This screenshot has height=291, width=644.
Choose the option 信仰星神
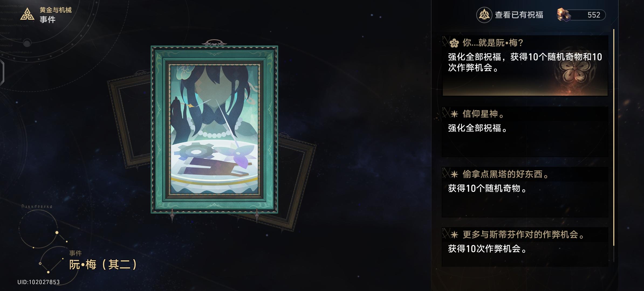[525, 132]
